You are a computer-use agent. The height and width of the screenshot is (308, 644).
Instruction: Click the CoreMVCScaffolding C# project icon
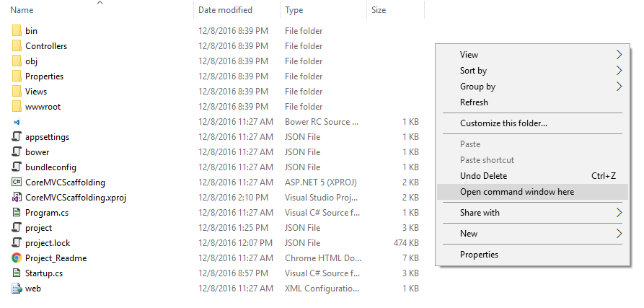17,182
